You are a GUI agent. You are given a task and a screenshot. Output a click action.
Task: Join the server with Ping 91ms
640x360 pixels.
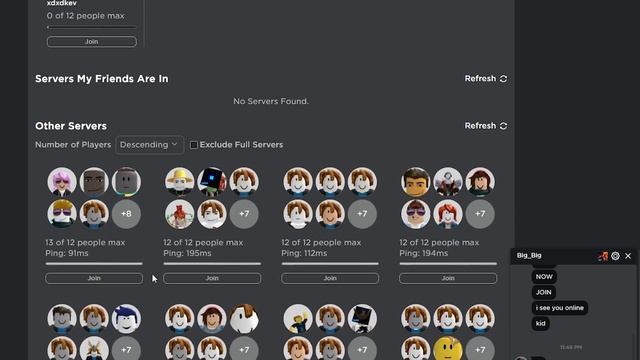click(94, 278)
